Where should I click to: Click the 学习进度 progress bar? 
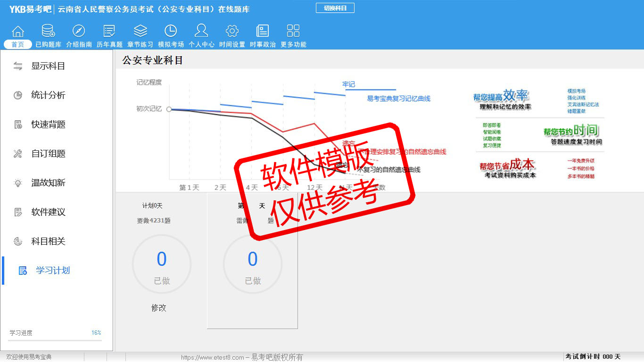[x=55, y=340]
